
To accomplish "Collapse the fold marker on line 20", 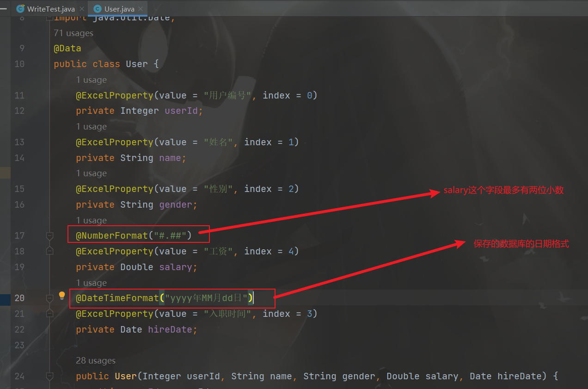I will point(49,298).
